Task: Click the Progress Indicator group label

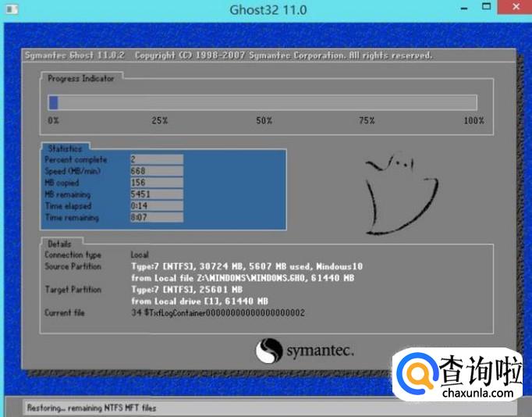Action: pyautogui.click(x=81, y=78)
